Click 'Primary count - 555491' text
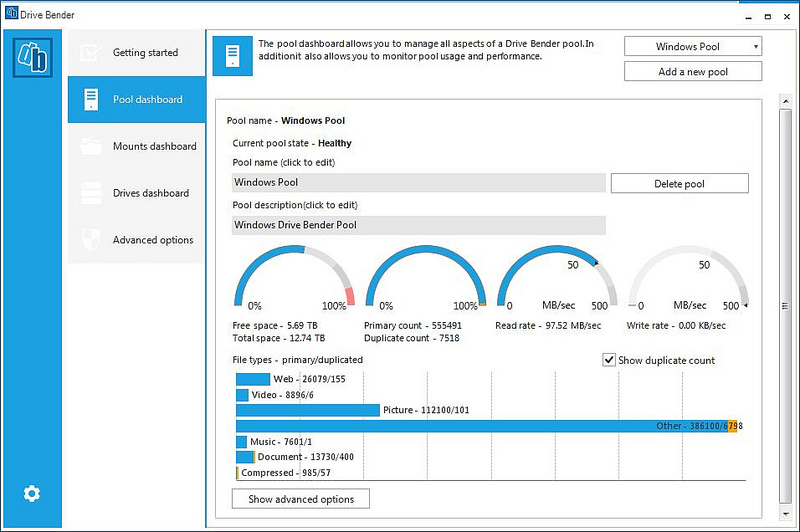The width and height of the screenshot is (800, 532). (413, 325)
